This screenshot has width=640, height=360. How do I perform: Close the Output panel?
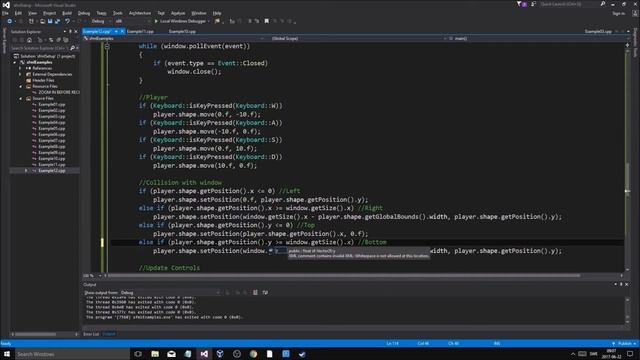pyautogui.click(x=627, y=284)
